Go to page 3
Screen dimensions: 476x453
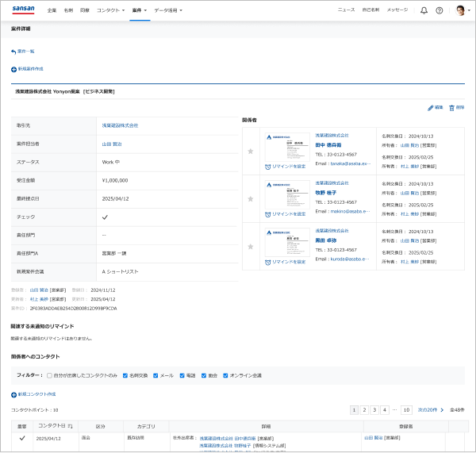click(374, 410)
